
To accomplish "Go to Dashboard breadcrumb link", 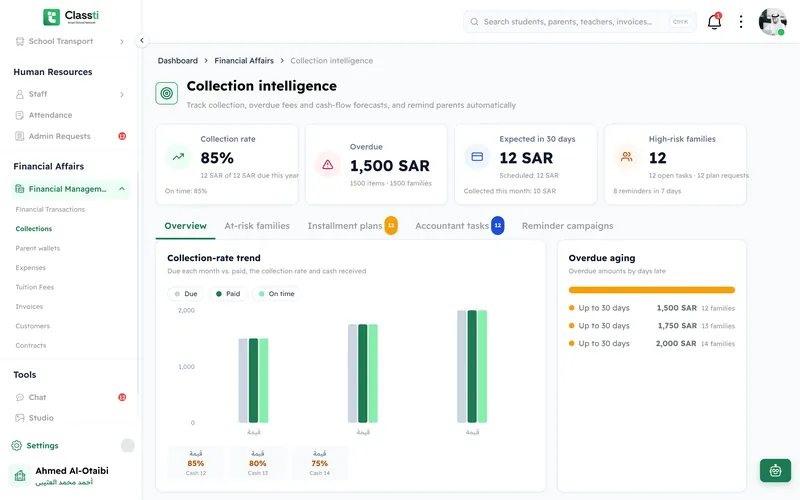I will click(x=178, y=61).
